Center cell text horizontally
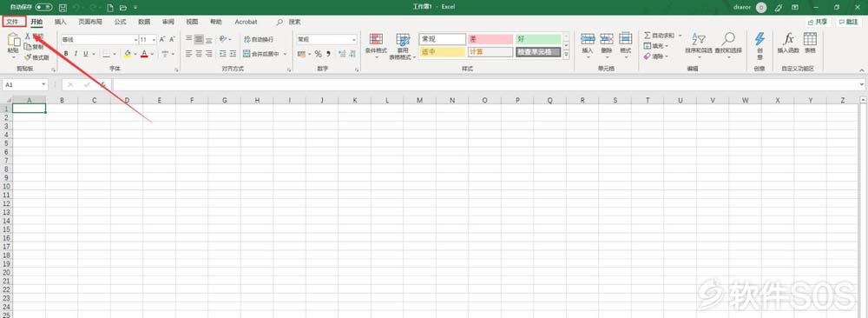Screen dimensions: 868x318 click(x=199, y=54)
